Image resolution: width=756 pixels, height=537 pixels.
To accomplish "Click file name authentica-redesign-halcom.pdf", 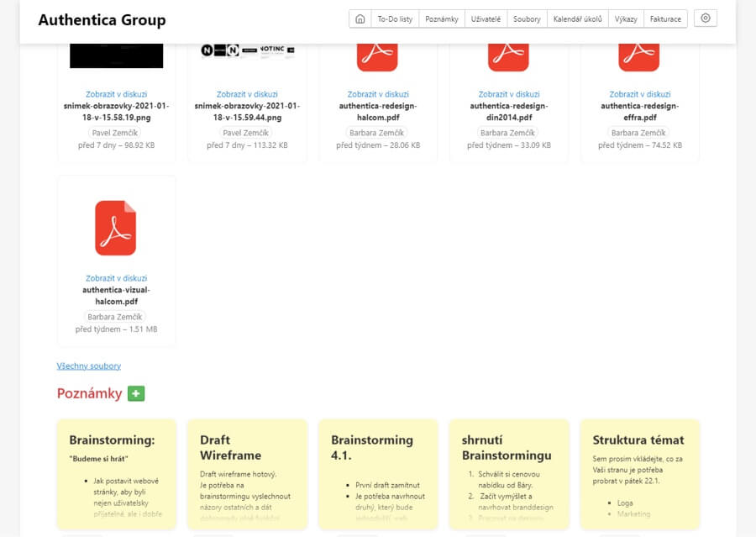I will tap(378, 112).
